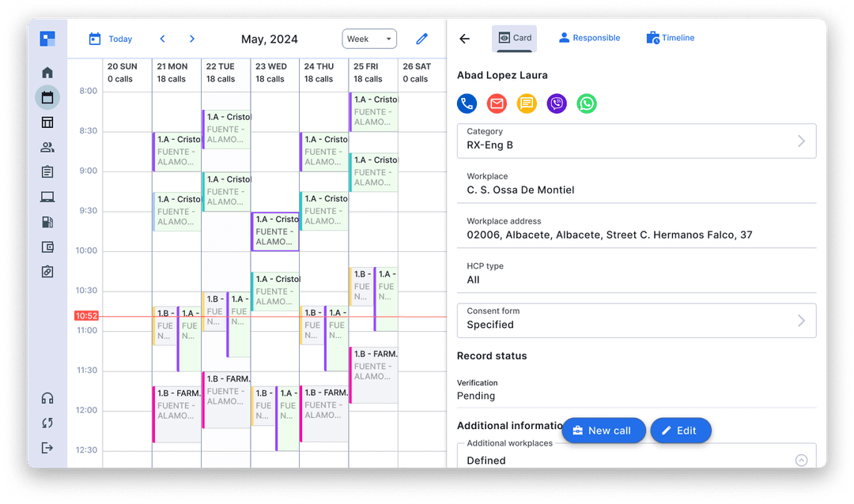
Task: Open the wallet sidebar icon
Action: pos(47,247)
